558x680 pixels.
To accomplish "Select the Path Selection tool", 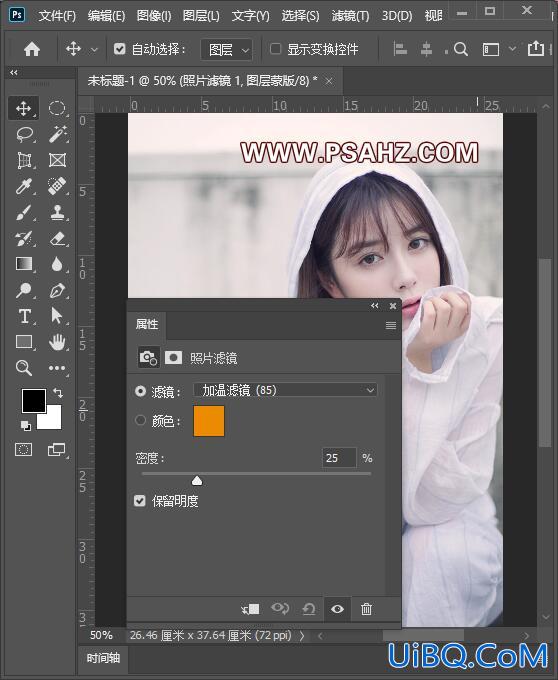I will [x=57, y=316].
